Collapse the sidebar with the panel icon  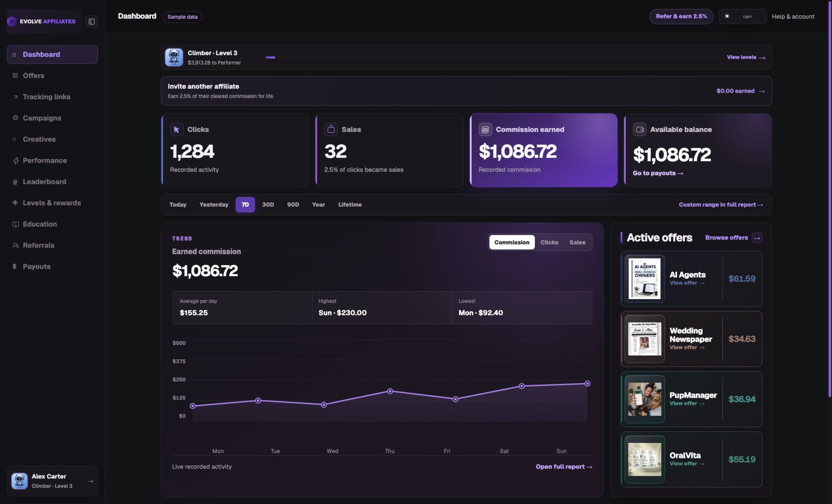click(x=91, y=21)
